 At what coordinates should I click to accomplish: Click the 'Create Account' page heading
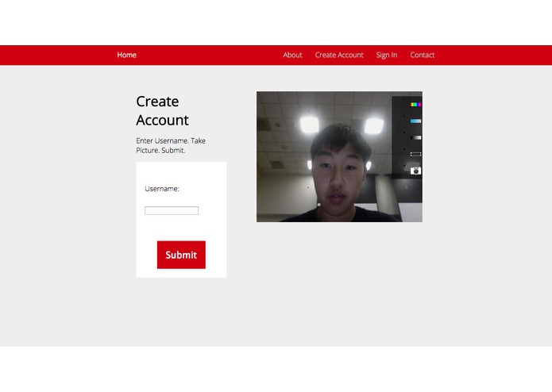[162, 111]
